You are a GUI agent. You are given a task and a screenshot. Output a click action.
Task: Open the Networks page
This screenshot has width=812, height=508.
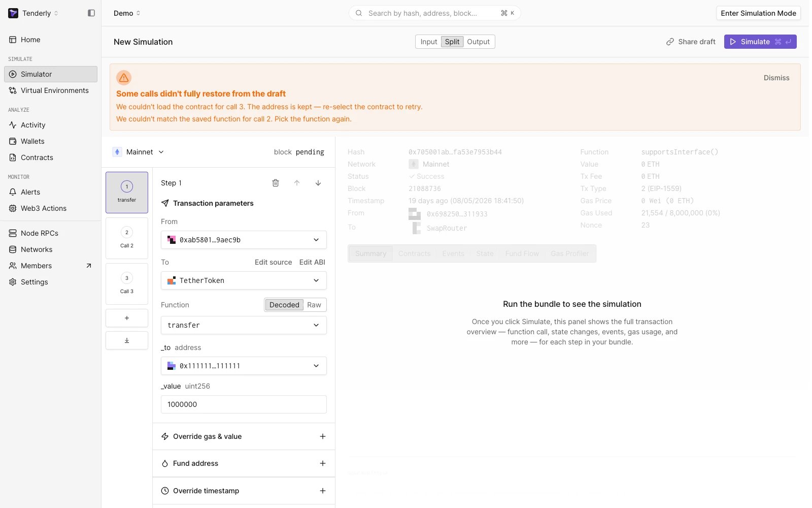coord(51,249)
